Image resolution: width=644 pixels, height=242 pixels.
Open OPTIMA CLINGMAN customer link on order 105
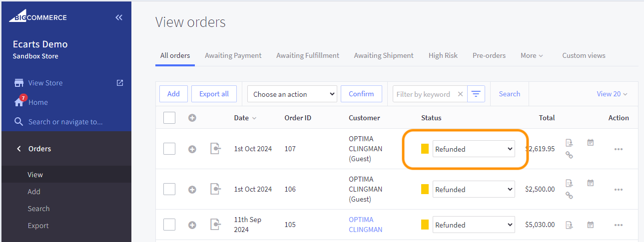point(366,225)
